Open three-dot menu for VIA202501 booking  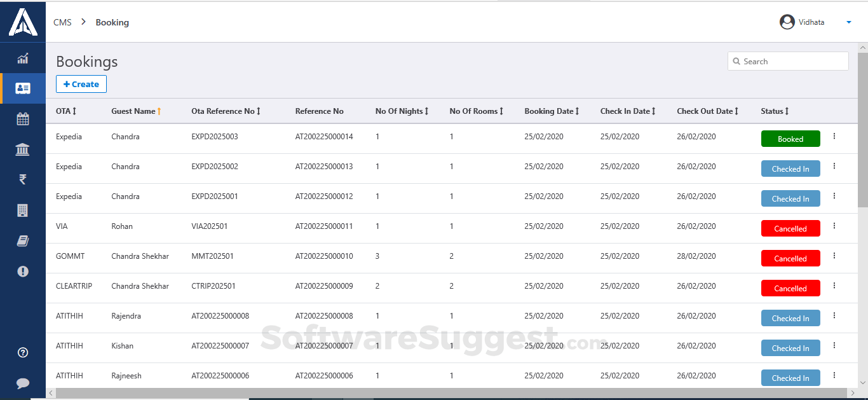click(x=834, y=226)
